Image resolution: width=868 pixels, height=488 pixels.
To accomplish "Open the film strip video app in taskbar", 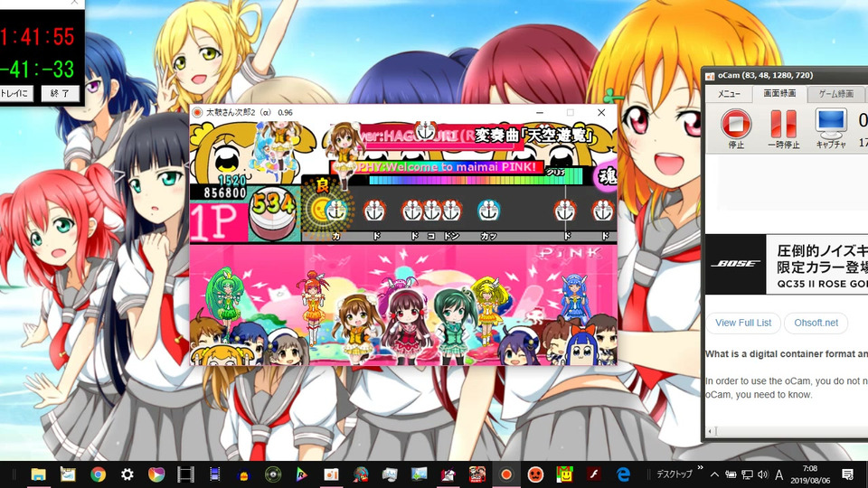I will (186, 474).
